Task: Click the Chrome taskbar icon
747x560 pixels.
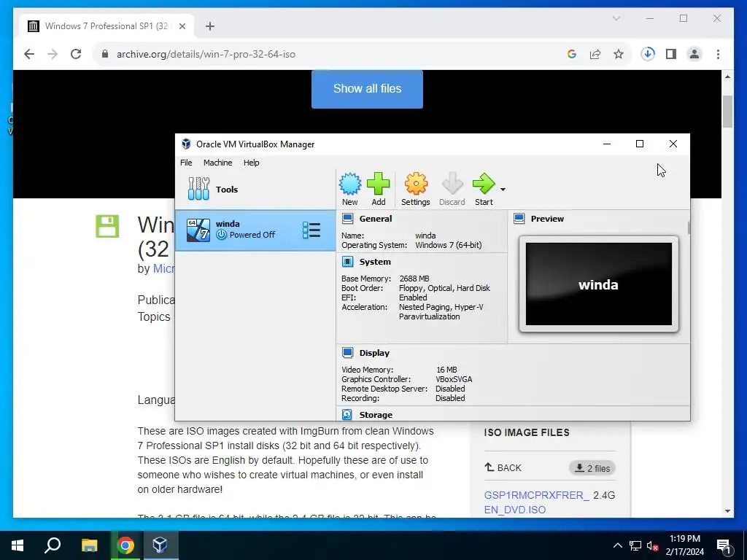Action: 125,545
